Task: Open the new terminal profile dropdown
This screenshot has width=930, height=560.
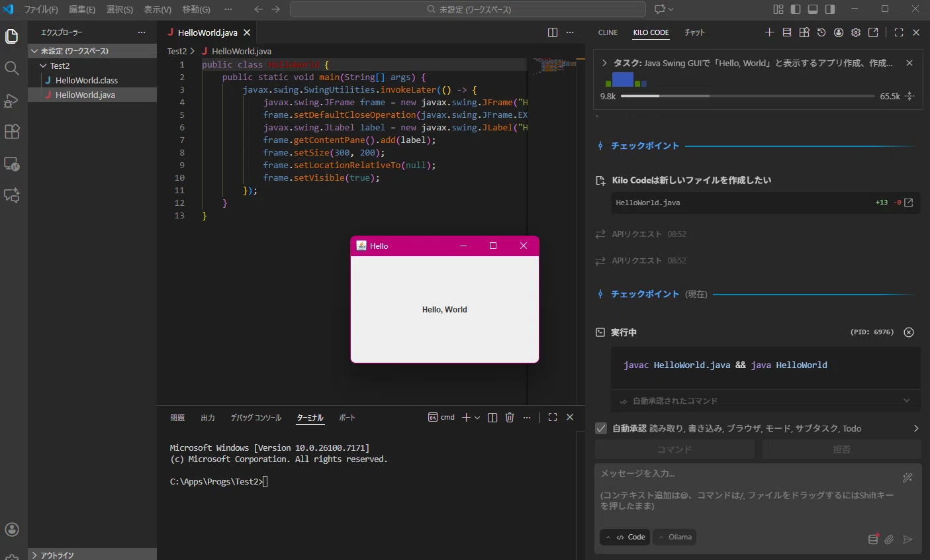Action: pos(476,417)
